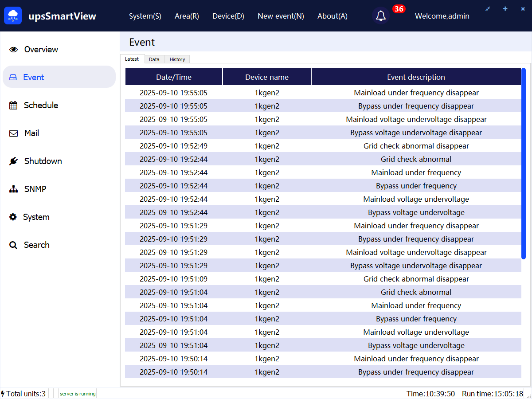Open the Area(R) menu
Image resolution: width=532 pixels, height=399 pixels.
click(187, 16)
